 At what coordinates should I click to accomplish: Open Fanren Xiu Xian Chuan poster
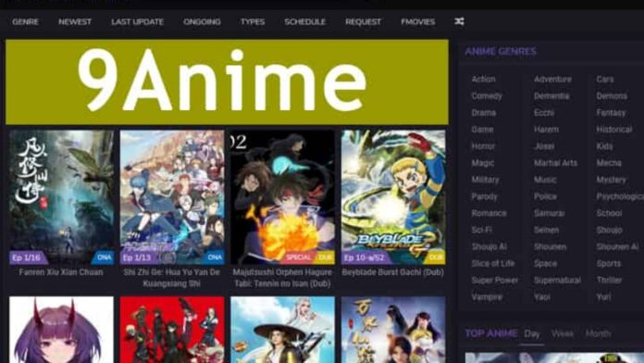click(62, 197)
